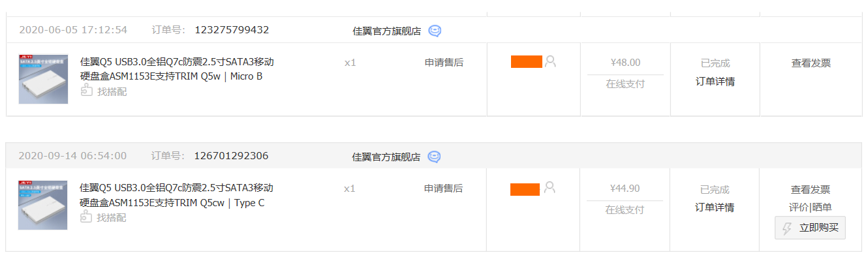Image resolution: width=868 pixels, height=261 pixels.
Task: Open the Q5w Micro B product title
Action: point(177,69)
